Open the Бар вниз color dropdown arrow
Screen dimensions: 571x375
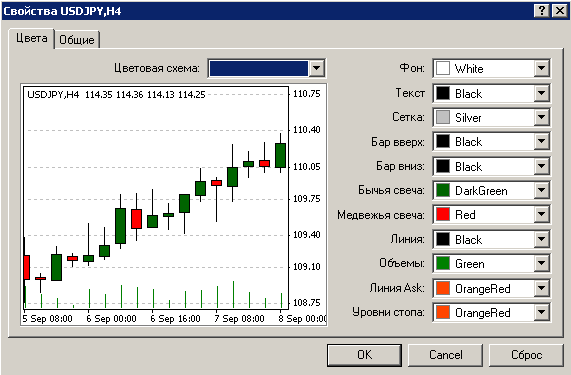541,166
